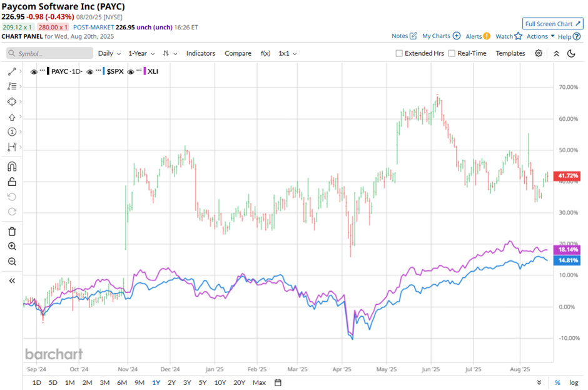Click the magnifier icon in Symbol search
The height and width of the screenshot is (390, 588).
point(12,53)
